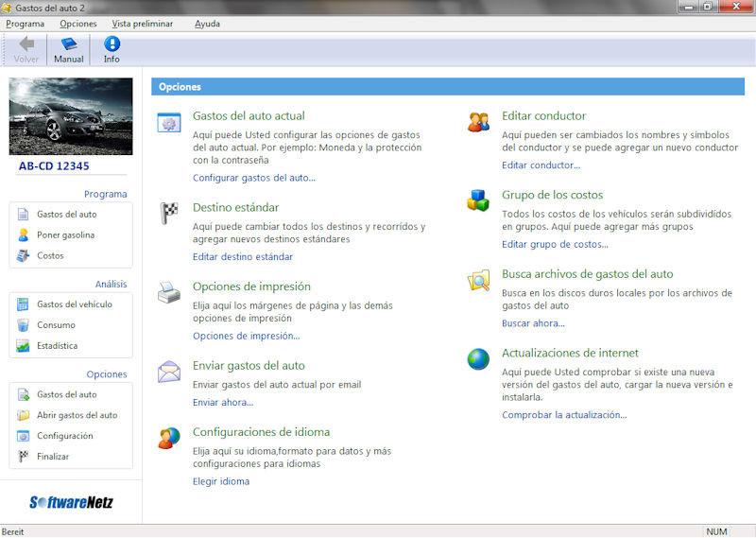Select Abrir gastos del auto entry
This screenshot has width=756, height=538.
tap(77, 415)
